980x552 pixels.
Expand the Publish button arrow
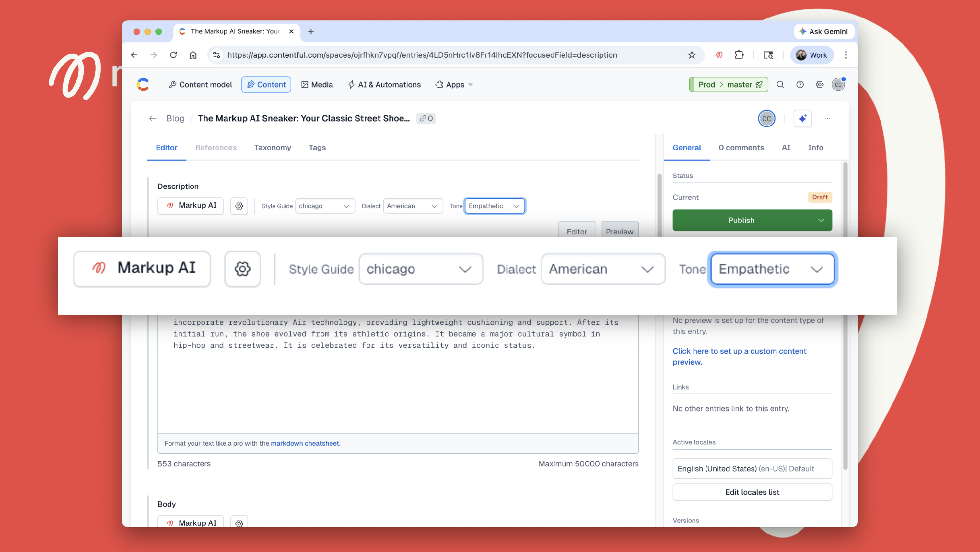coord(821,221)
